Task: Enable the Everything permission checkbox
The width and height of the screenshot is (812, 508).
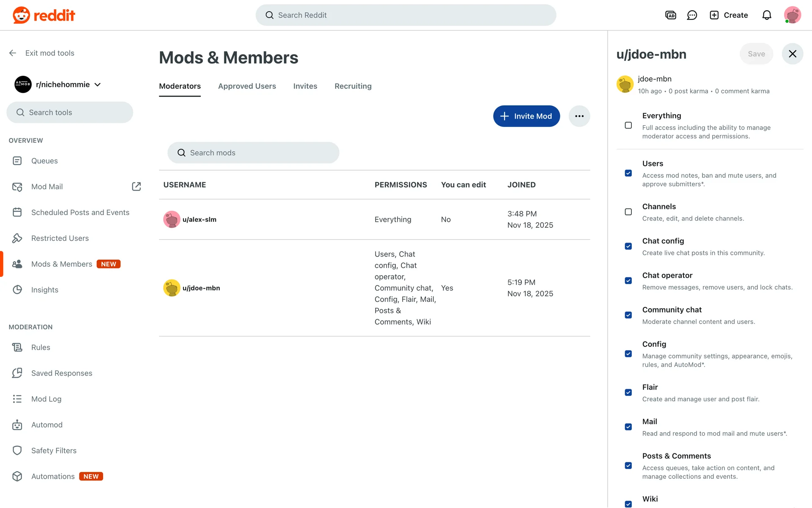Action: click(x=628, y=125)
